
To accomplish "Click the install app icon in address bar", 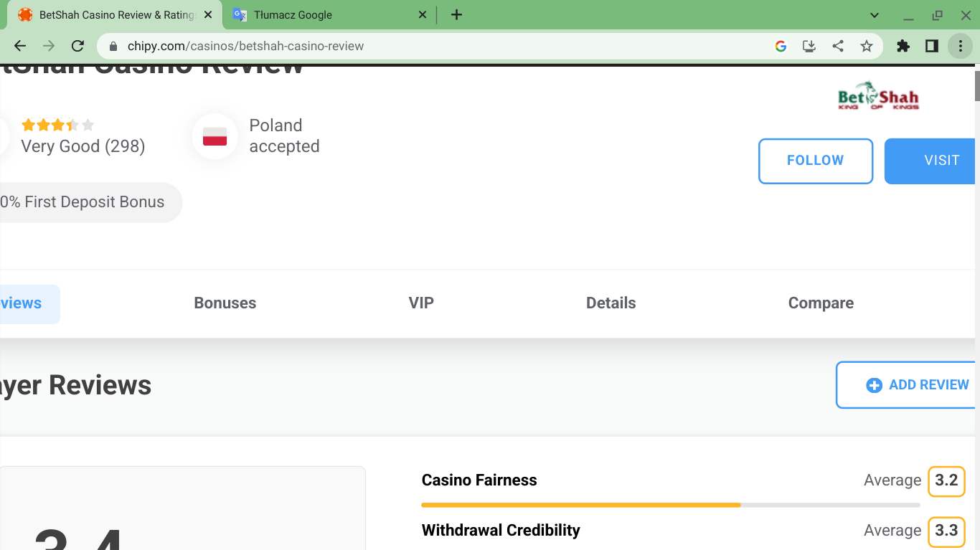I will click(x=809, y=46).
